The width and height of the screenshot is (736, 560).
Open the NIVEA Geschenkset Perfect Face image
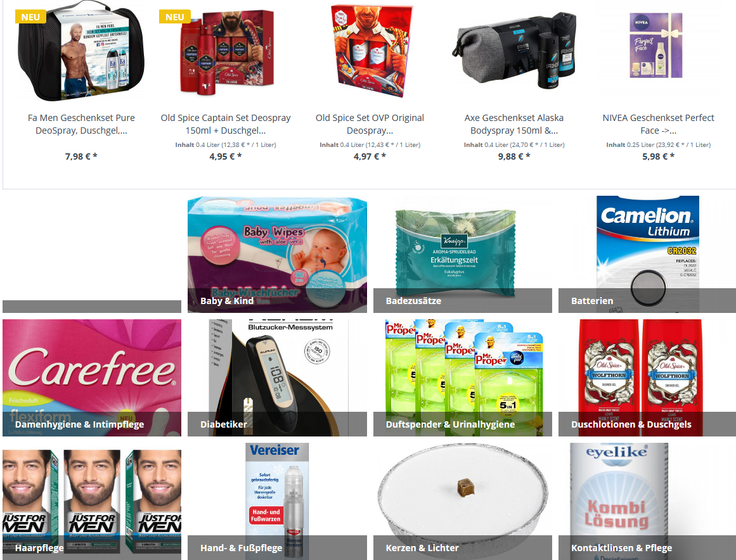[659, 46]
